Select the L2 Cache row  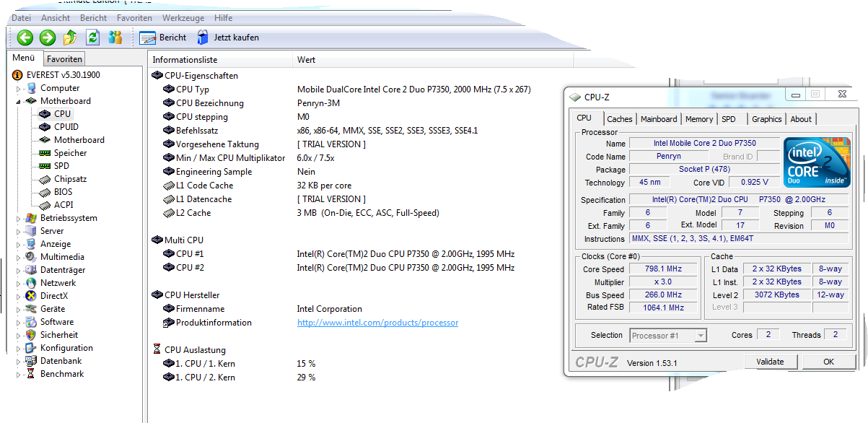click(x=301, y=213)
